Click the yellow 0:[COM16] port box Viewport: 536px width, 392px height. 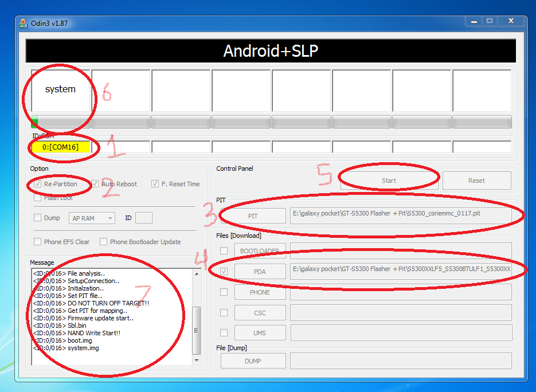pyautogui.click(x=61, y=147)
